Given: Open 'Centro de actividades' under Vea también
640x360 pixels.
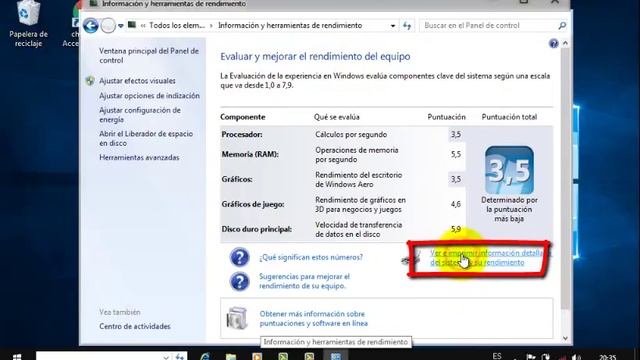Looking at the screenshot, I should click(135, 326).
